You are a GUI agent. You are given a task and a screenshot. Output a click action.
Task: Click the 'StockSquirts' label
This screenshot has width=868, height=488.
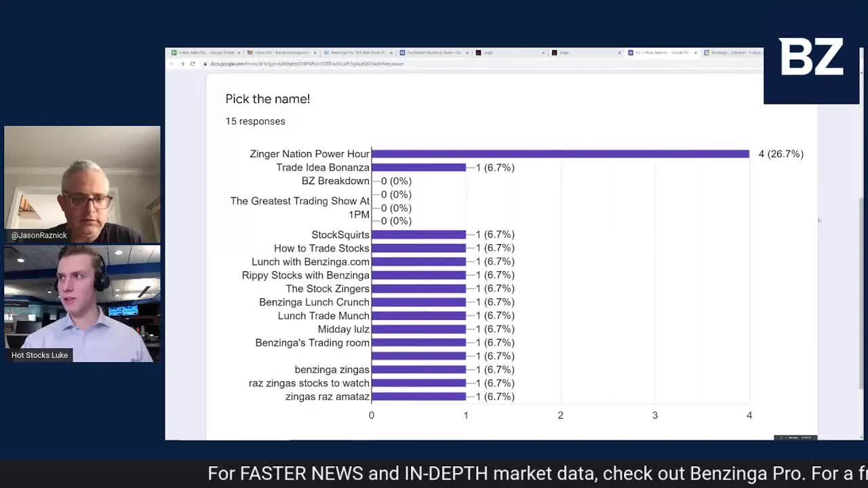pyautogui.click(x=340, y=235)
